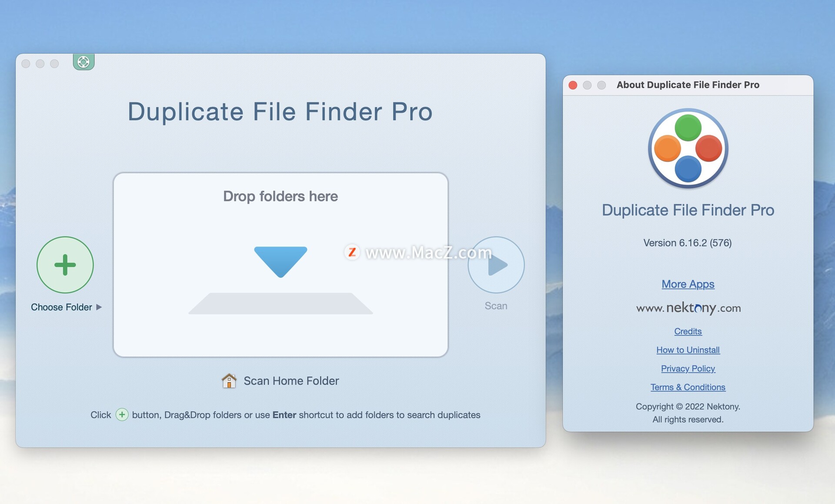Click the copyright Nektony notice
The width and height of the screenshot is (835, 504).
(687, 406)
